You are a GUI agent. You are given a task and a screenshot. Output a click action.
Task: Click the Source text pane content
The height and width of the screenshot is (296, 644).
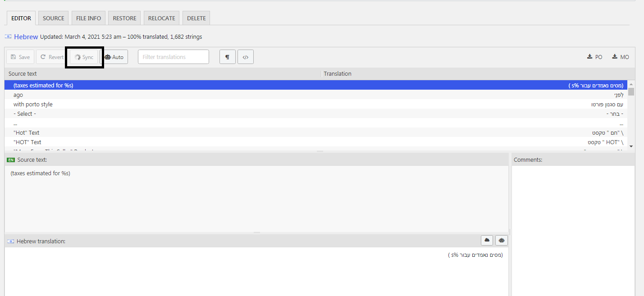click(x=256, y=198)
